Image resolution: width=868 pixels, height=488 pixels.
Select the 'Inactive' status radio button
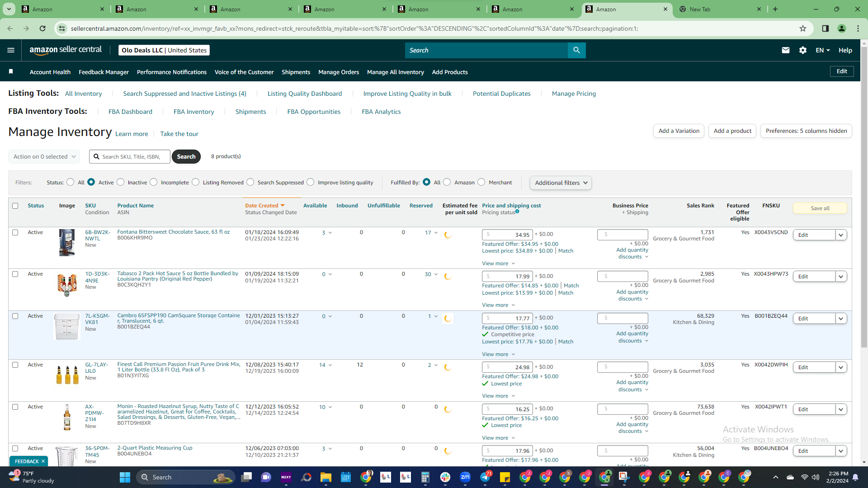[x=120, y=182]
